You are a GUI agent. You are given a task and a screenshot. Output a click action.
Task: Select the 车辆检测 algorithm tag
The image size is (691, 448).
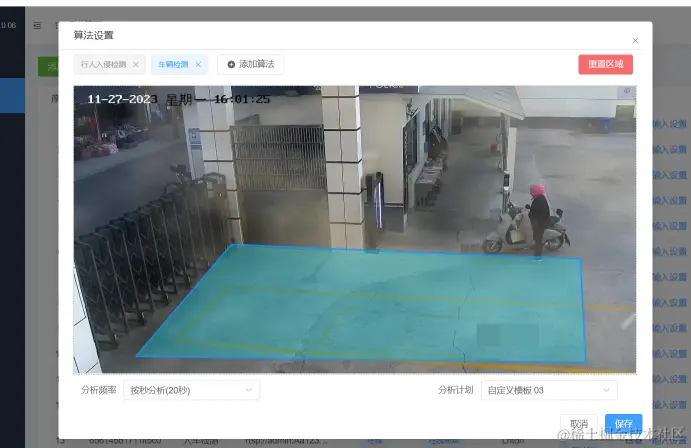click(173, 64)
